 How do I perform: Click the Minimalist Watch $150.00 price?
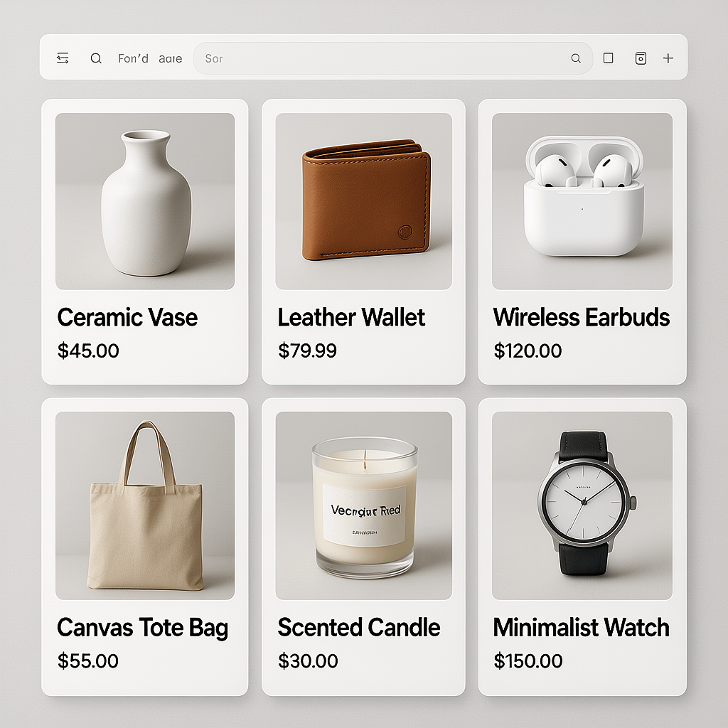click(x=528, y=660)
